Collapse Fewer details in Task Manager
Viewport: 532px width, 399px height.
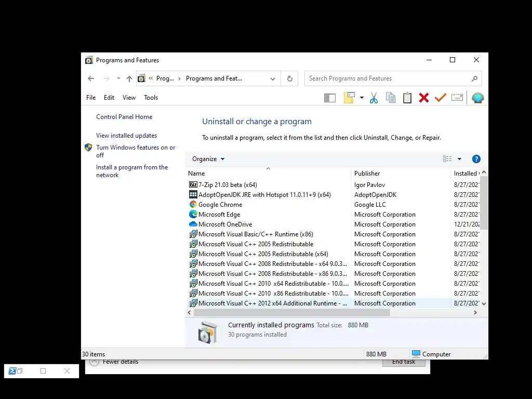tap(114, 362)
